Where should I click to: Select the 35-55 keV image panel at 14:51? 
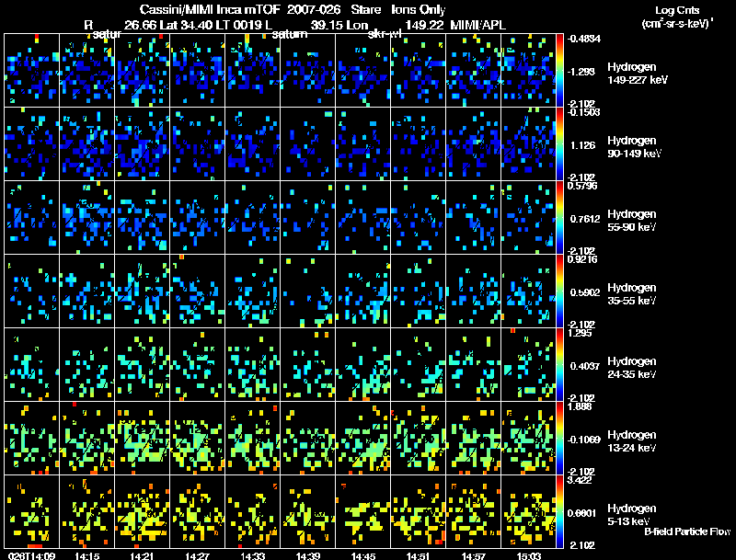(x=419, y=291)
